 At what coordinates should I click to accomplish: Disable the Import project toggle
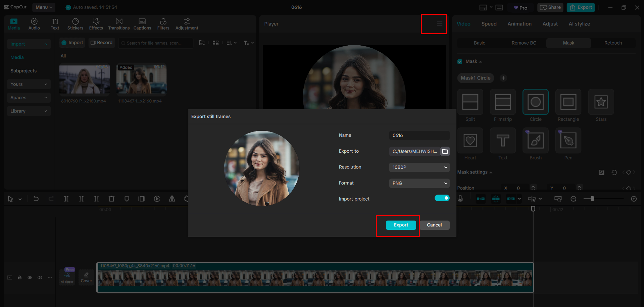442,198
